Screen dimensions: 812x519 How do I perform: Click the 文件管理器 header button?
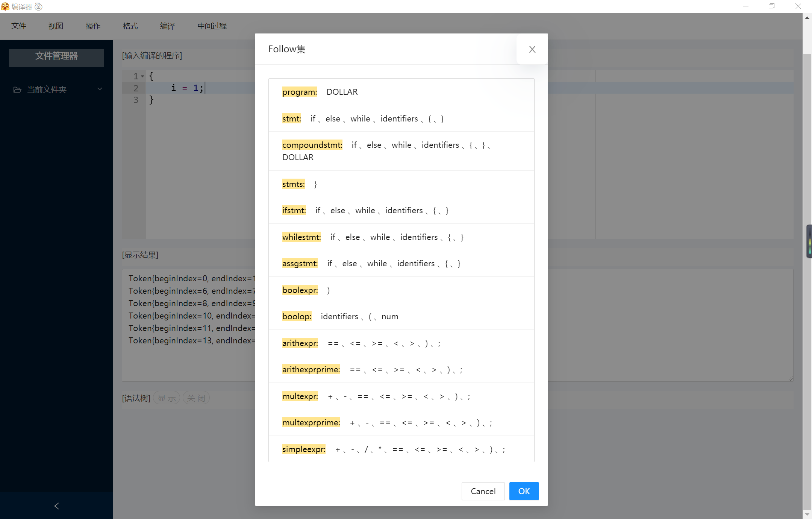[56, 56]
